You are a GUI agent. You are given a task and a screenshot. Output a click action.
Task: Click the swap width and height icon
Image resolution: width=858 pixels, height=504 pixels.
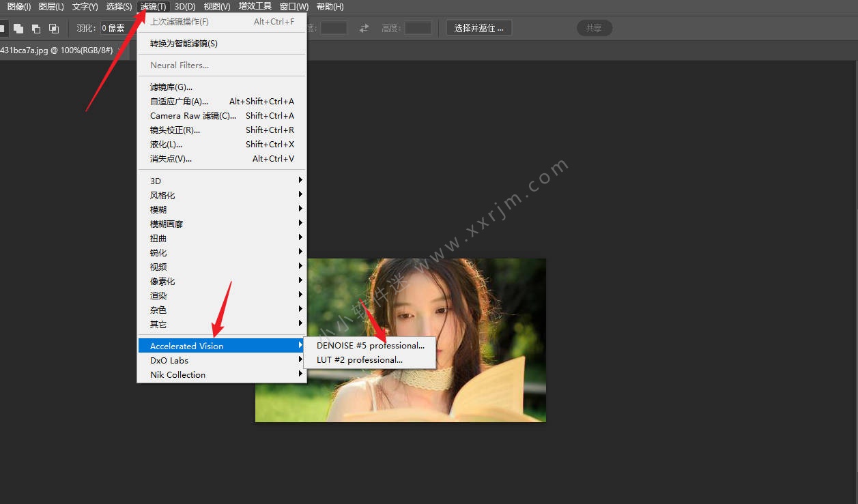click(x=364, y=28)
